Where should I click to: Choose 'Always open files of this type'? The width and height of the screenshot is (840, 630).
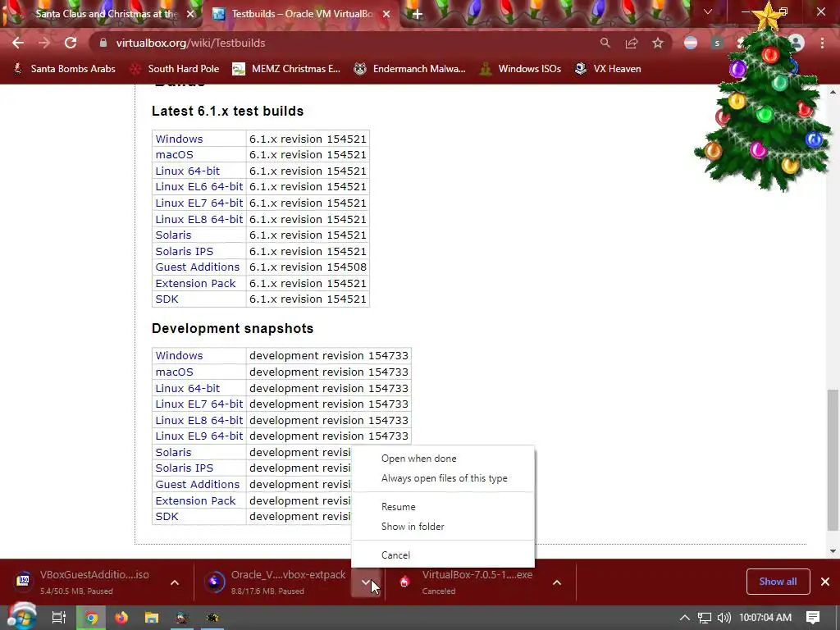point(442,478)
